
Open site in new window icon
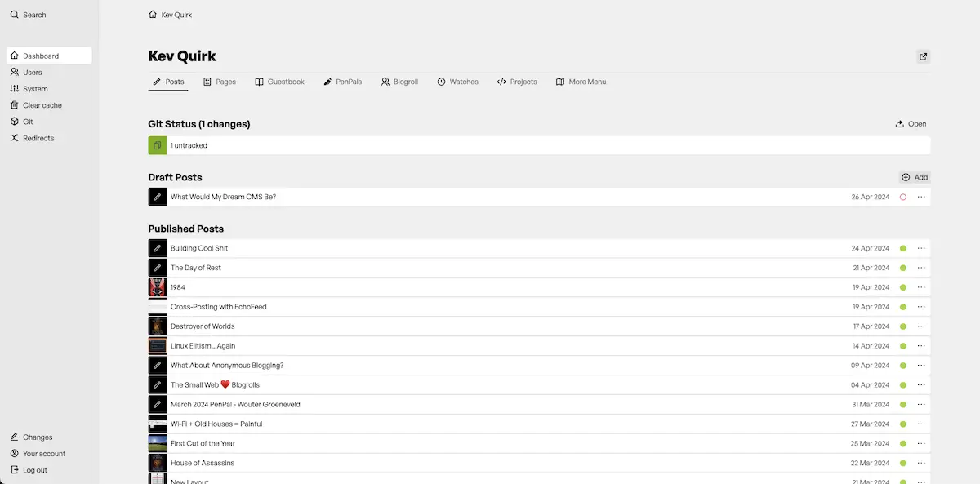[x=923, y=56]
